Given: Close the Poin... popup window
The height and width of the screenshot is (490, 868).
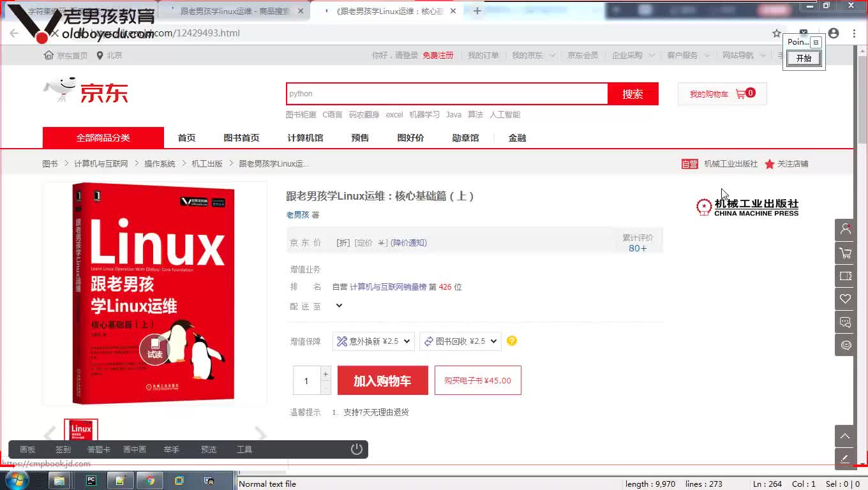Looking at the screenshot, I should (x=816, y=42).
